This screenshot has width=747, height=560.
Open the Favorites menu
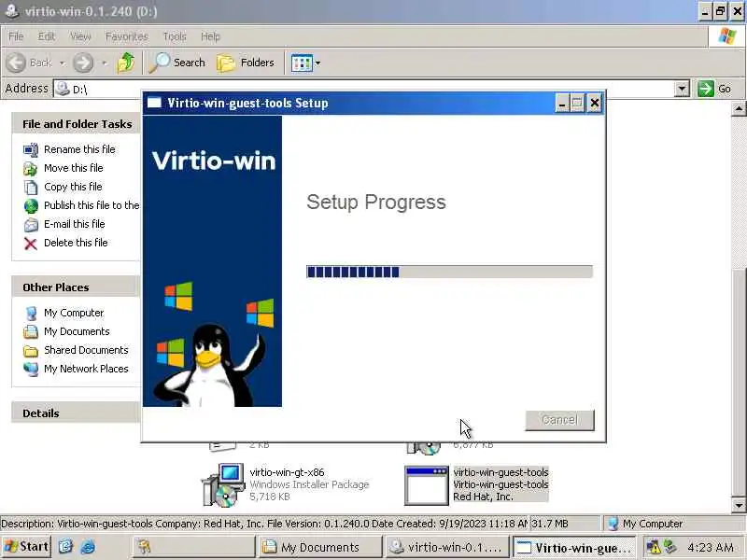point(127,36)
